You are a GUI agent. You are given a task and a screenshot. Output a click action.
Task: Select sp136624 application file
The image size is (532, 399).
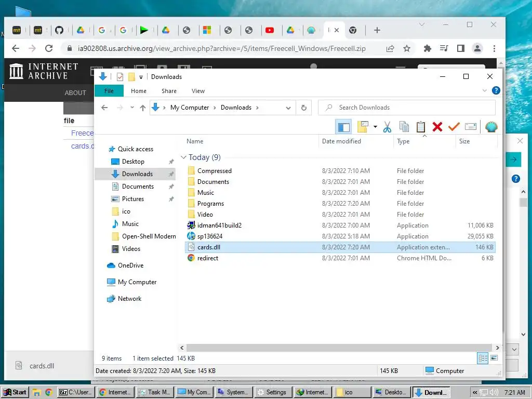(210, 236)
